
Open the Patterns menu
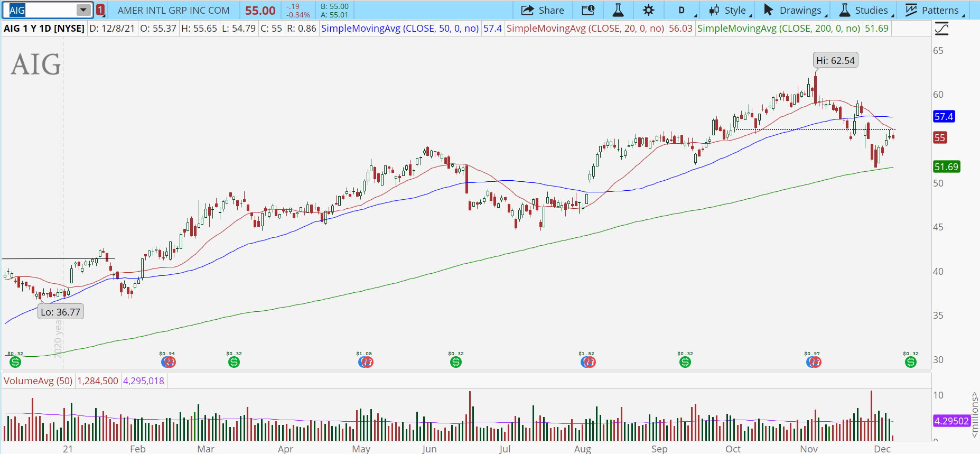click(x=935, y=10)
